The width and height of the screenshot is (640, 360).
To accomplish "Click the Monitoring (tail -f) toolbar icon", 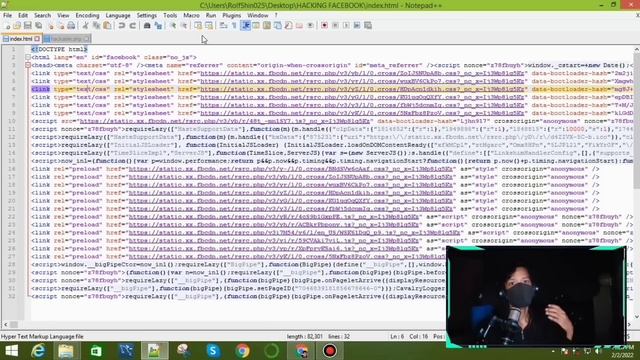I will [310, 26].
